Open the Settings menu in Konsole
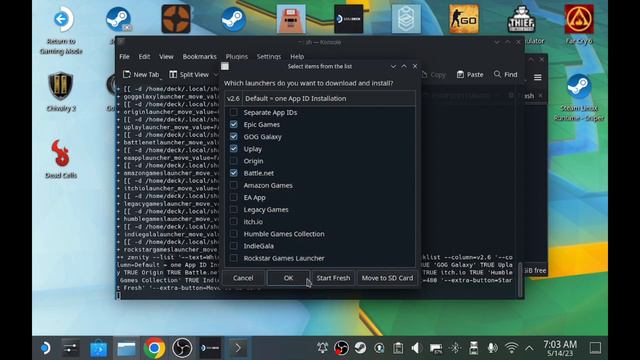The width and height of the screenshot is (640, 360). point(269,56)
